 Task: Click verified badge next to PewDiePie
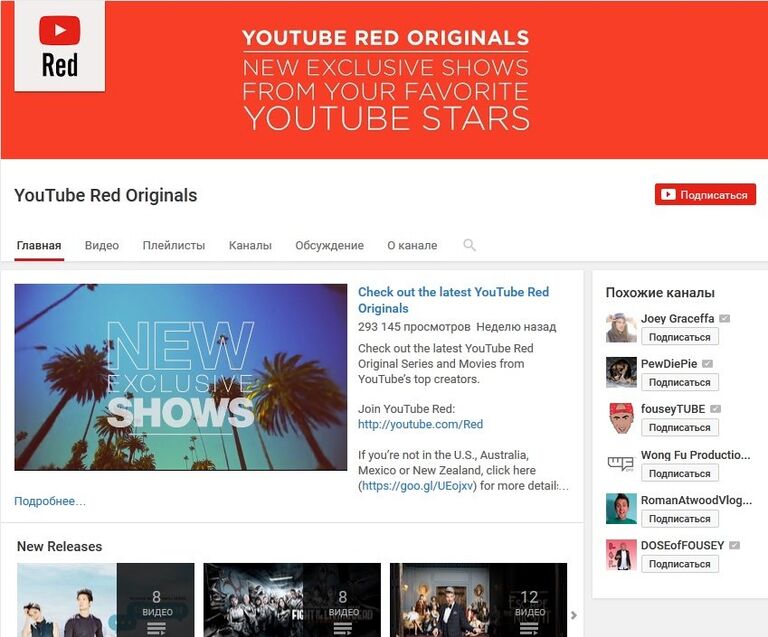707,364
